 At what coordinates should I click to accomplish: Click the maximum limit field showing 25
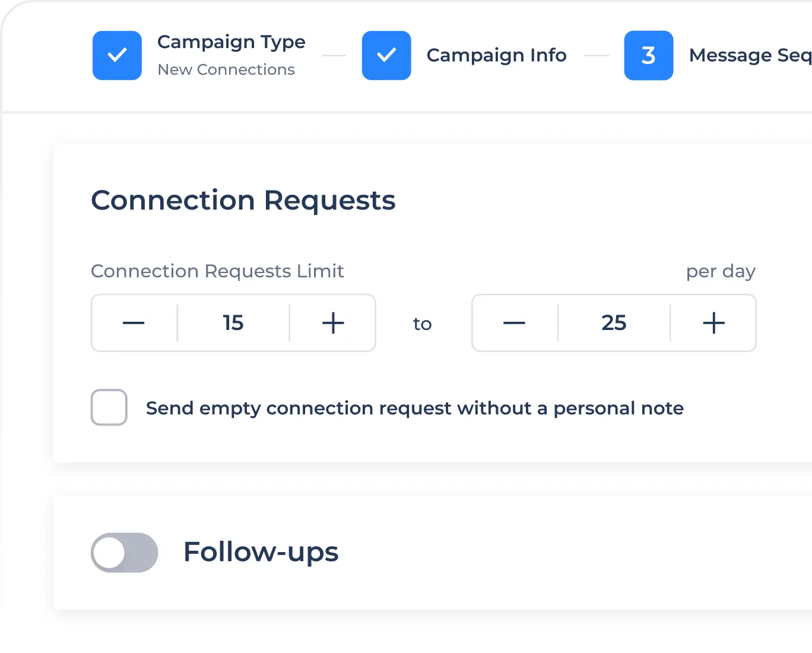[x=614, y=323]
